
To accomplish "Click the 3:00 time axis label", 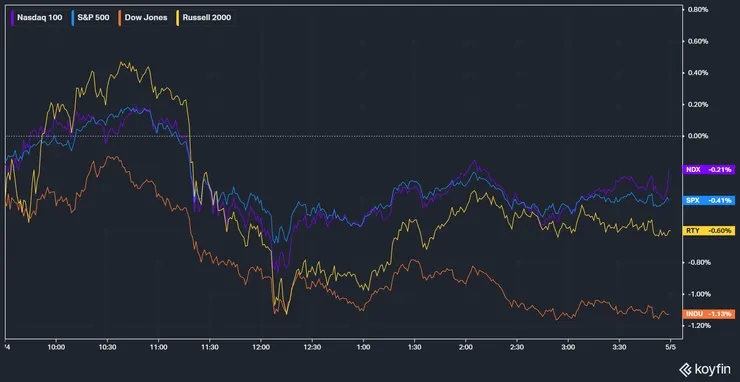I will (x=568, y=347).
